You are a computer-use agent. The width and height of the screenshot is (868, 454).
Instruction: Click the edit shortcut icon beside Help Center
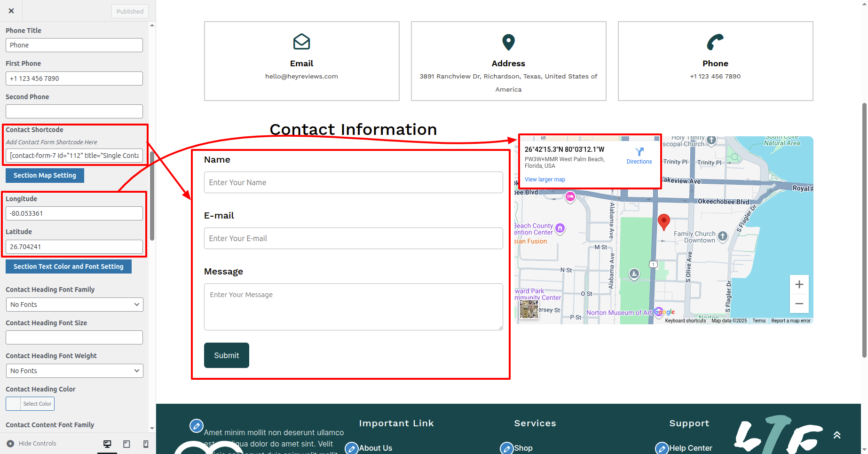(x=662, y=448)
